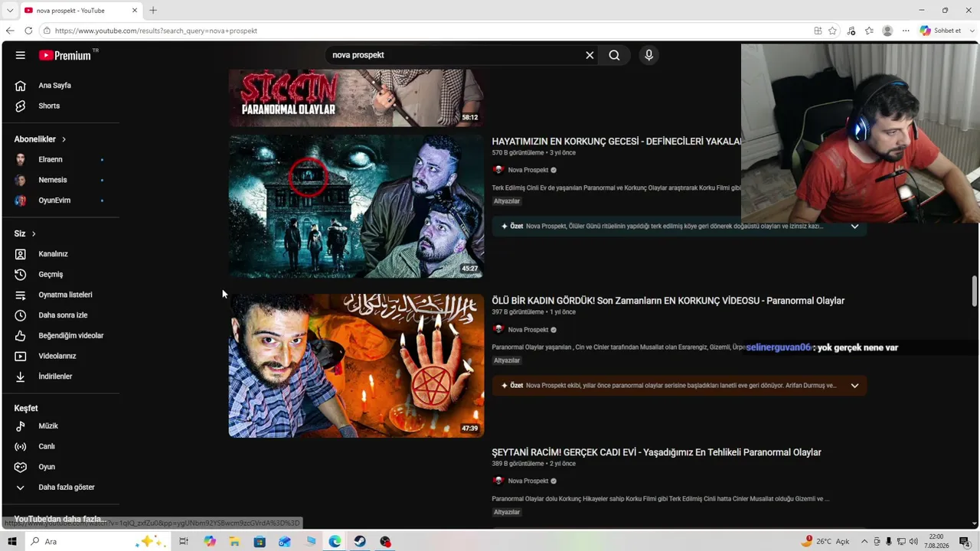Open the Windows Start menu

point(12,542)
